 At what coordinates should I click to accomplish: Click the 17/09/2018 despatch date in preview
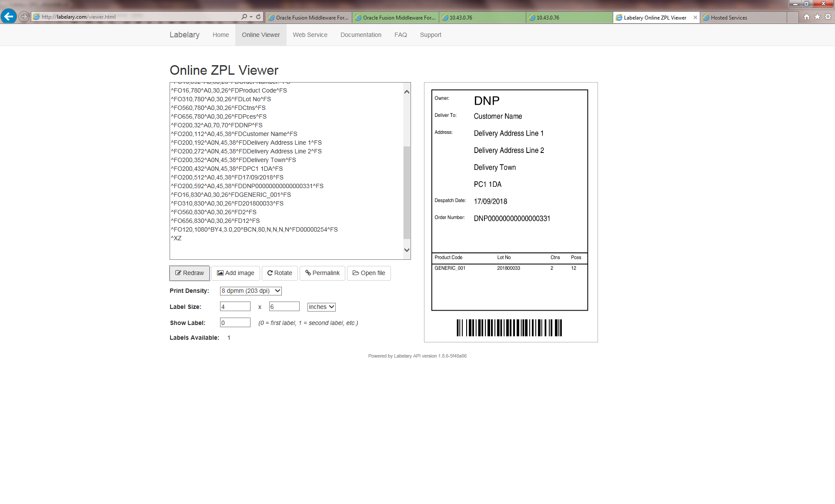point(491,202)
